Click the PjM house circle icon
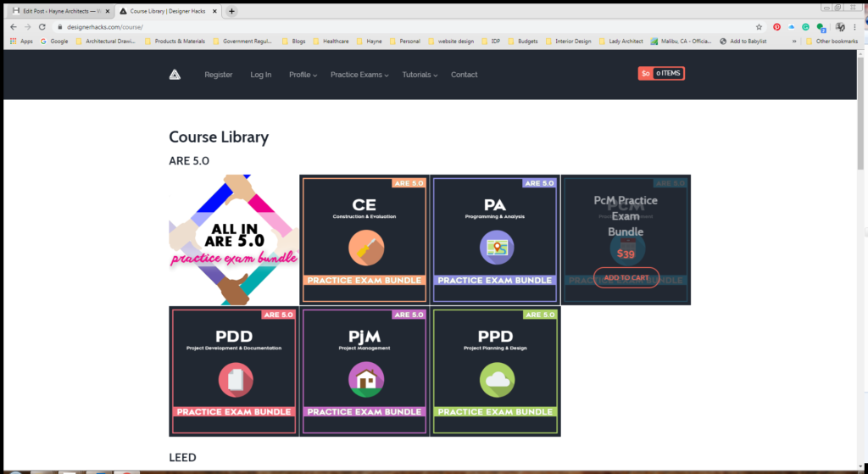 366,379
